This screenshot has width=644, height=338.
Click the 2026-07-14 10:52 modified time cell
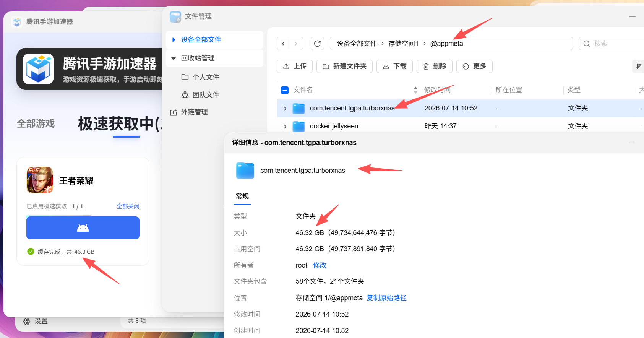(451, 108)
